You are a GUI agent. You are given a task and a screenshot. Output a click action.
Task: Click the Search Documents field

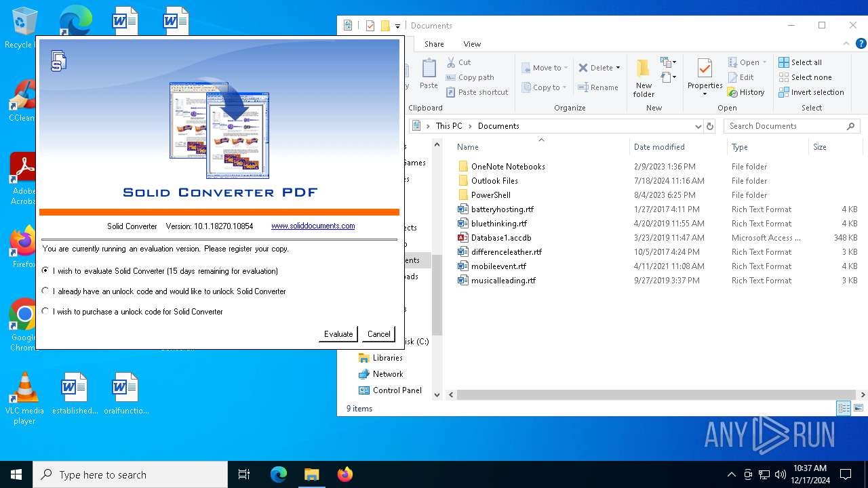[791, 126]
